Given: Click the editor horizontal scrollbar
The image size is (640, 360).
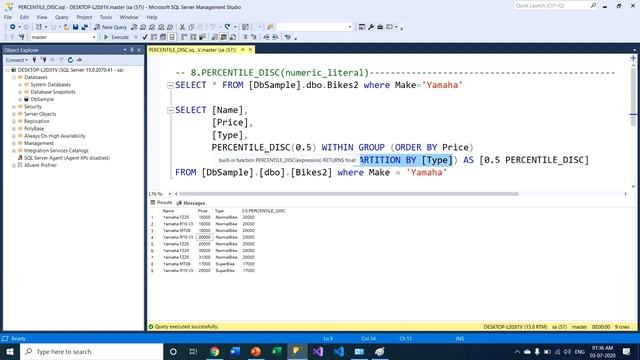Looking at the screenshot, I should 349,194.
